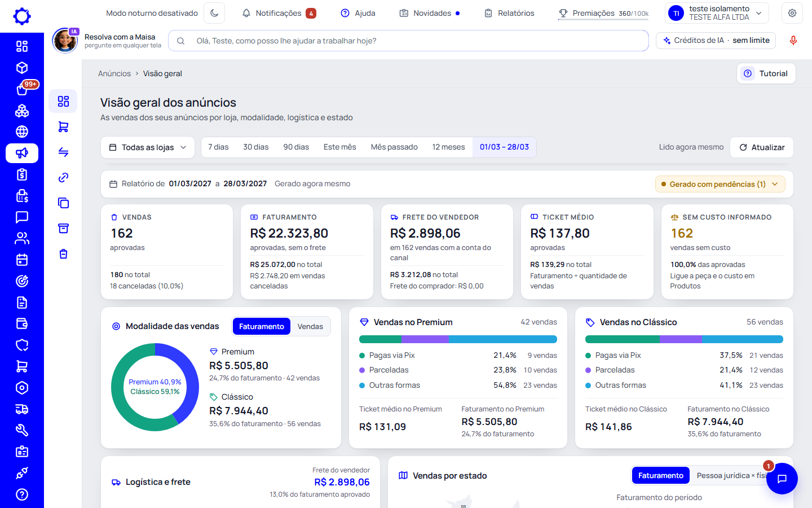Open megaphone Anúncios sidebar icon

tap(22, 153)
